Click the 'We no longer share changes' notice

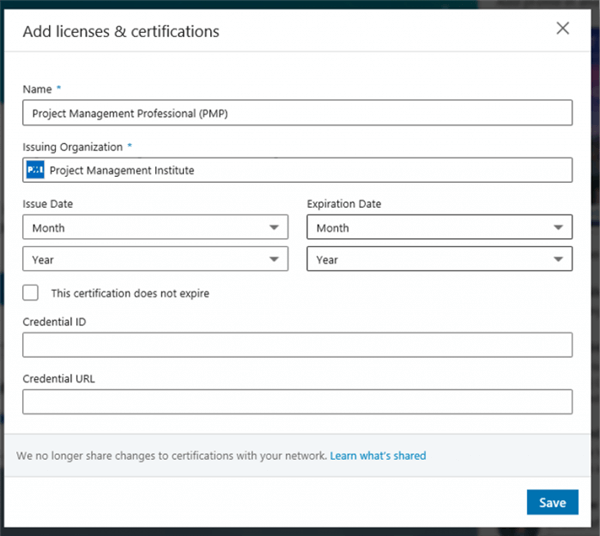point(171,456)
